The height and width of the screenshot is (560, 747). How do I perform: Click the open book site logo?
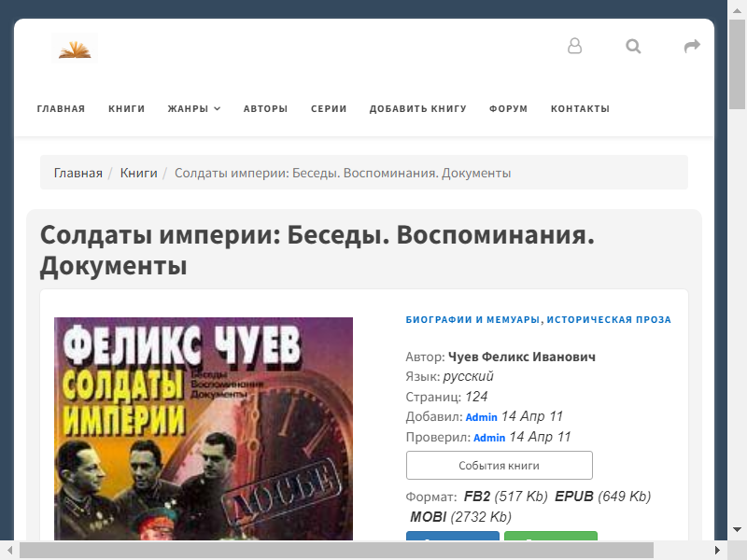(x=75, y=47)
